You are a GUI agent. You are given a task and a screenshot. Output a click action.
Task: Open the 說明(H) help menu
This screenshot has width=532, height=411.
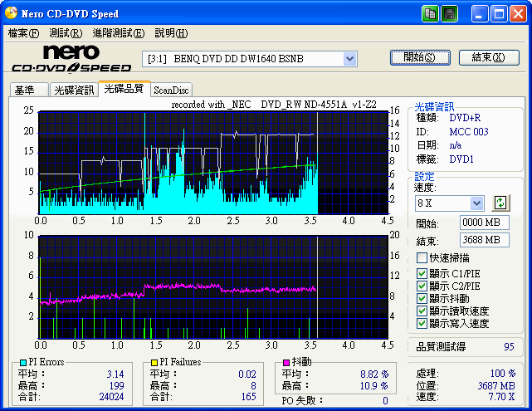(x=171, y=33)
